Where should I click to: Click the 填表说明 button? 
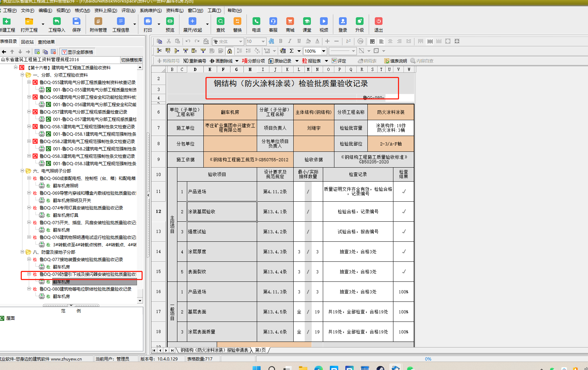396,61
